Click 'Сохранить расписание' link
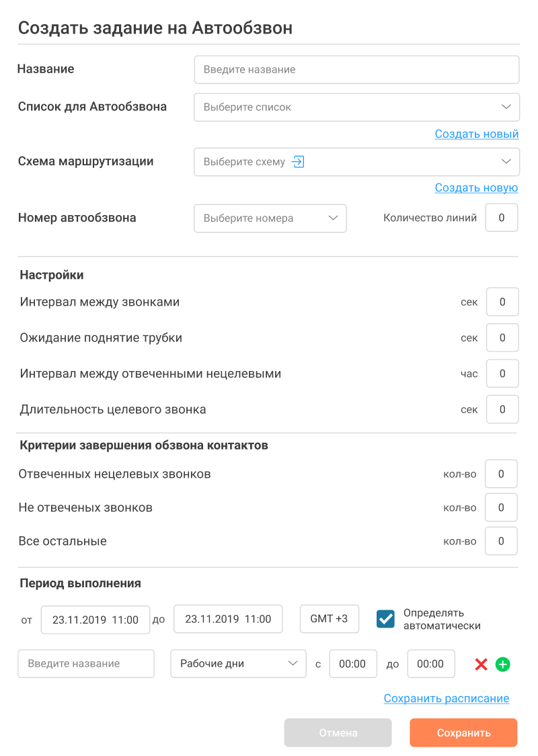 tap(447, 698)
